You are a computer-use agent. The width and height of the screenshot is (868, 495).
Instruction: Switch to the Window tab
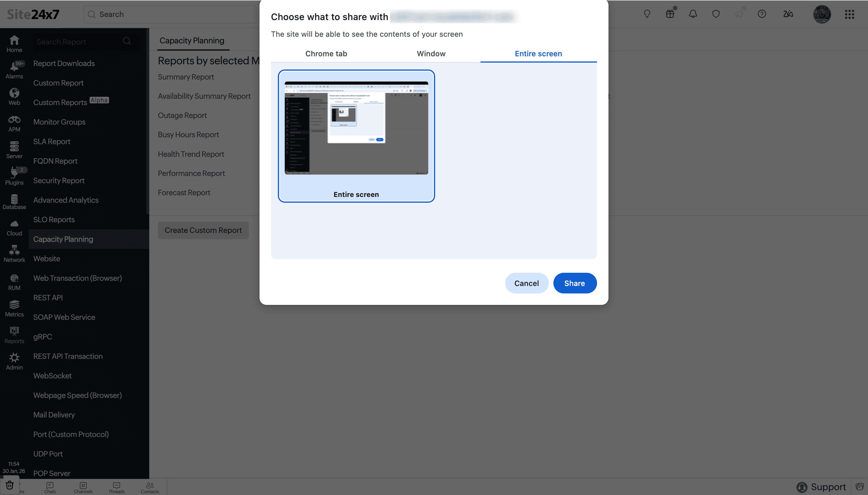click(x=431, y=53)
